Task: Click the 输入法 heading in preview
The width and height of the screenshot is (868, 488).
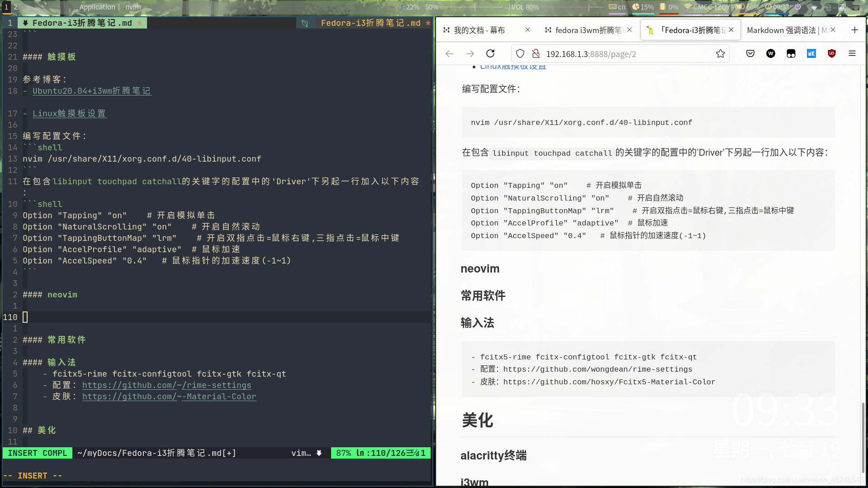Action: (477, 323)
